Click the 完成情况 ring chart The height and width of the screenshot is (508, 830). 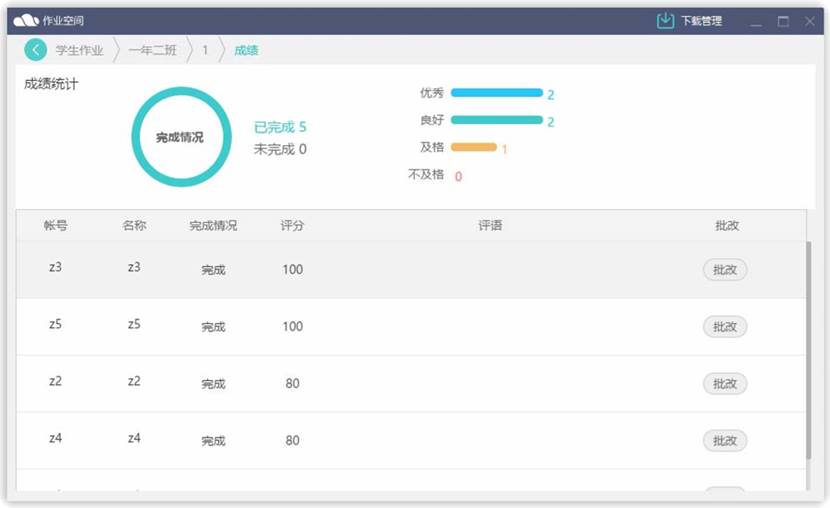(181, 137)
